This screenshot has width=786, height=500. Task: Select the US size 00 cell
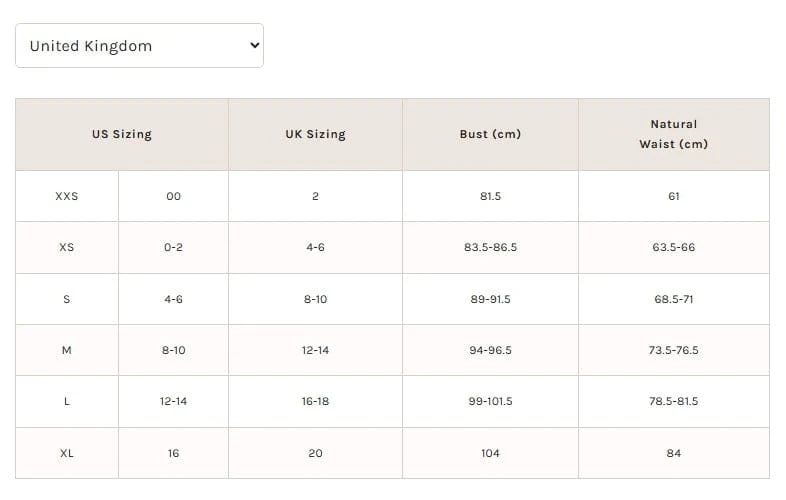click(173, 196)
